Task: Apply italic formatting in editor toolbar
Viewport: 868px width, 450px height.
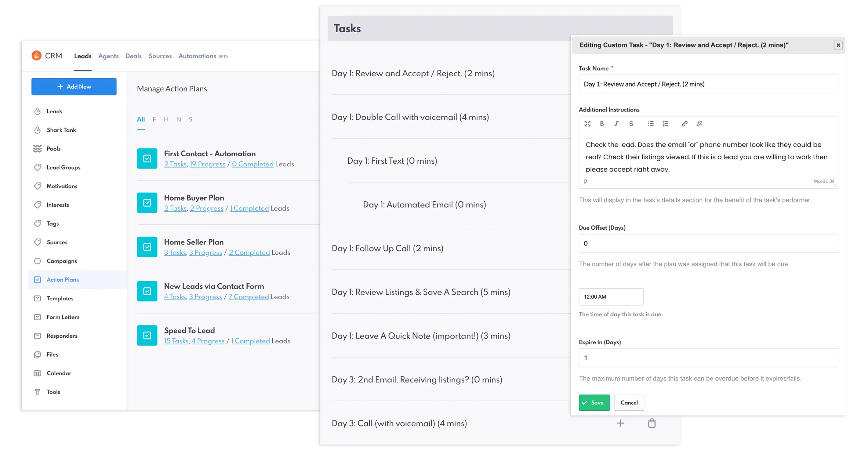Action: [x=616, y=124]
